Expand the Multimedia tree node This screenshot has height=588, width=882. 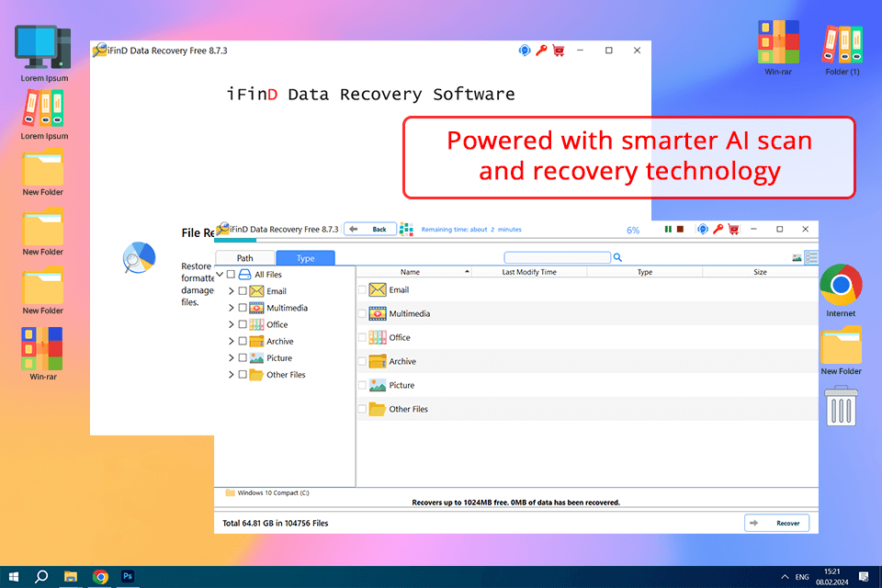point(232,308)
